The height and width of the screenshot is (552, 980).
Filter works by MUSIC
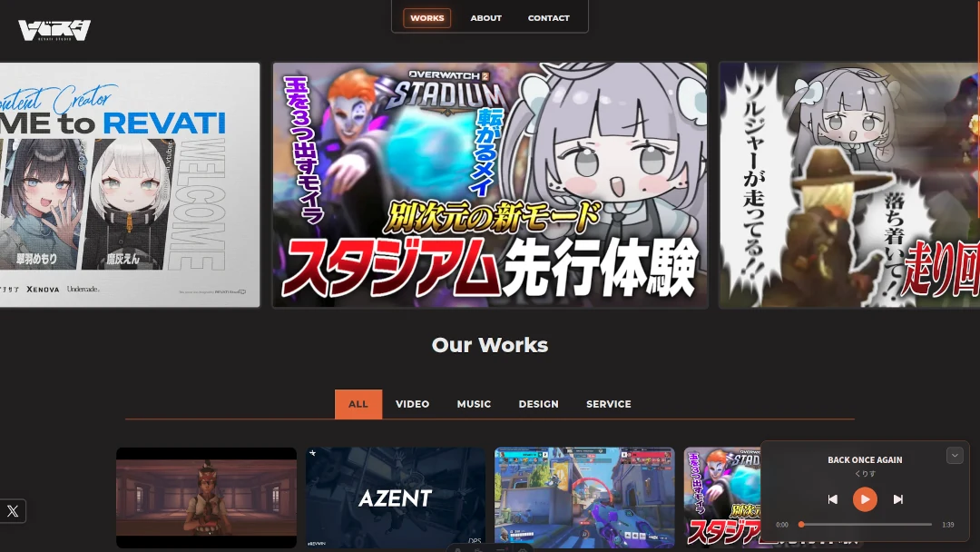click(474, 404)
